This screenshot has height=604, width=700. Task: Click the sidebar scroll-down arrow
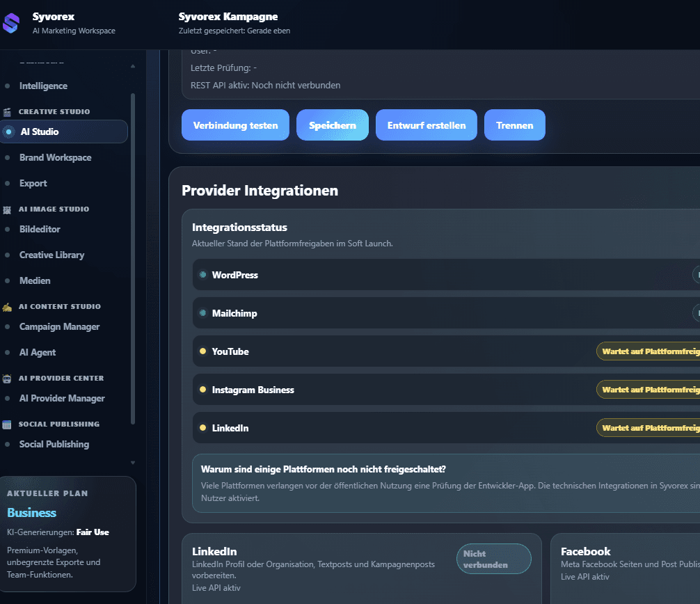click(x=133, y=463)
